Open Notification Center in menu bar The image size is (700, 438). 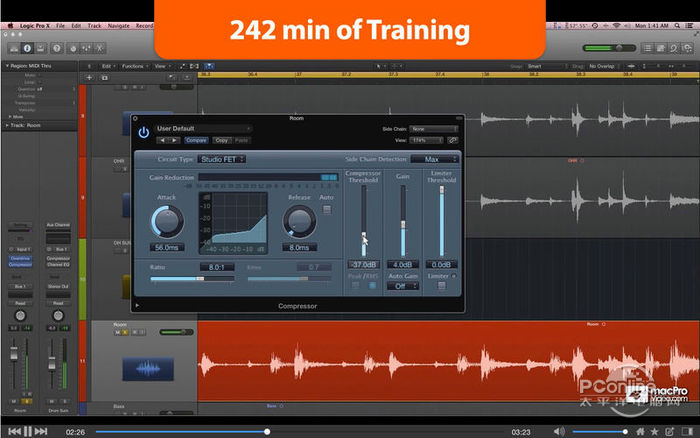click(x=689, y=26)
